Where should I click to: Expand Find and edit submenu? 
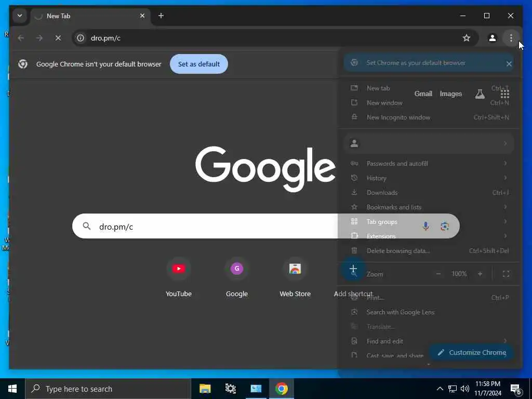coord(429,341)
